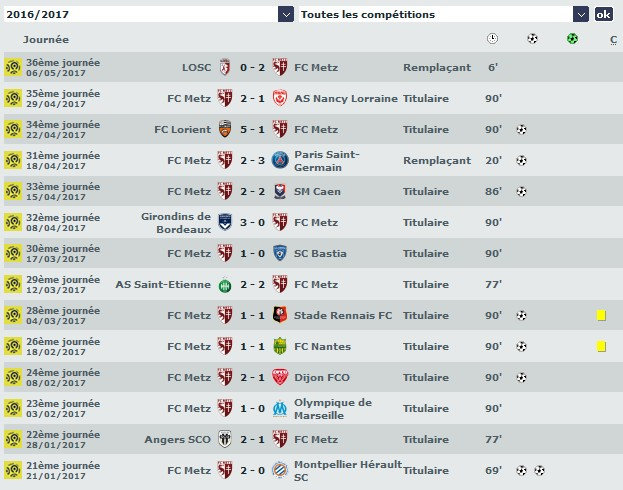Click the minutes played clock header icon
This screenshot has height=490, width=623.
pyautogui.click(x=492, y=39)
